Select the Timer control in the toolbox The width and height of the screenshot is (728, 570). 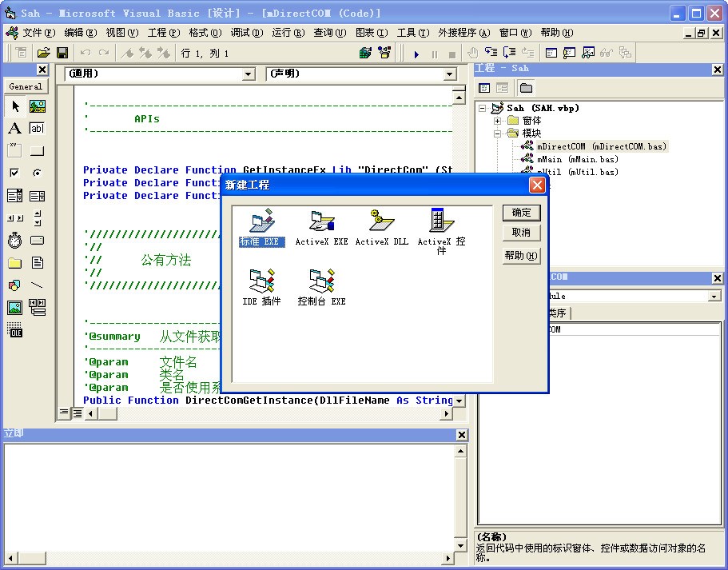click(15, 241)
